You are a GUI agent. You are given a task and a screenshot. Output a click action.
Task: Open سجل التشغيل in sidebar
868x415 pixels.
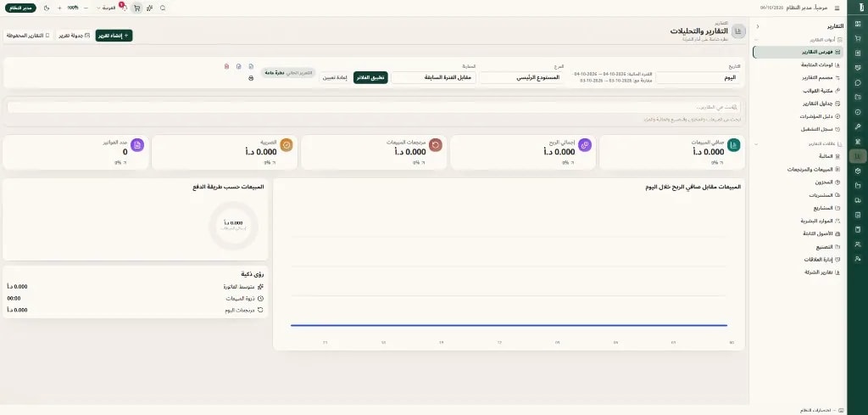(798, 129)
